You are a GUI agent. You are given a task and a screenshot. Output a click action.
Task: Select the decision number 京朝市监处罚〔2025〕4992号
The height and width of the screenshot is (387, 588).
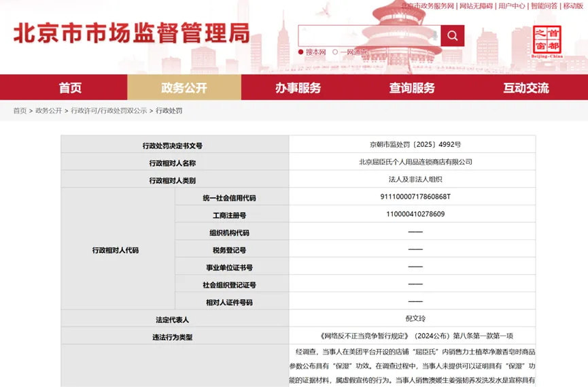[415, 144]
